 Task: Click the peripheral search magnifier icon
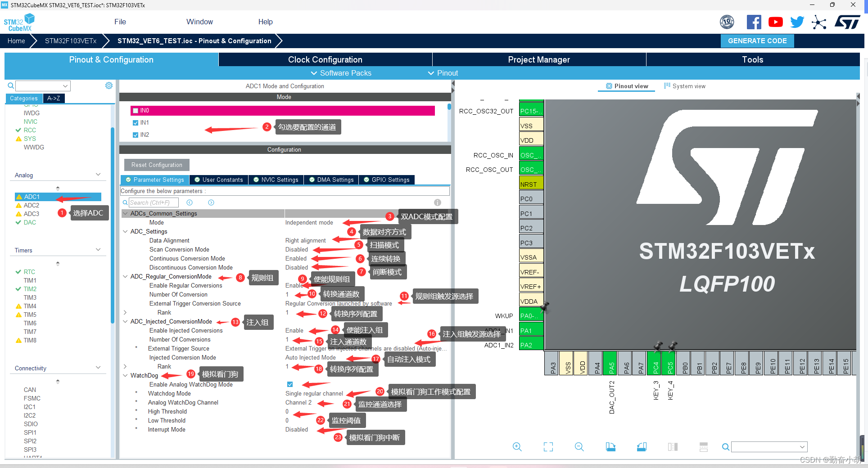(x=11, y=85)
